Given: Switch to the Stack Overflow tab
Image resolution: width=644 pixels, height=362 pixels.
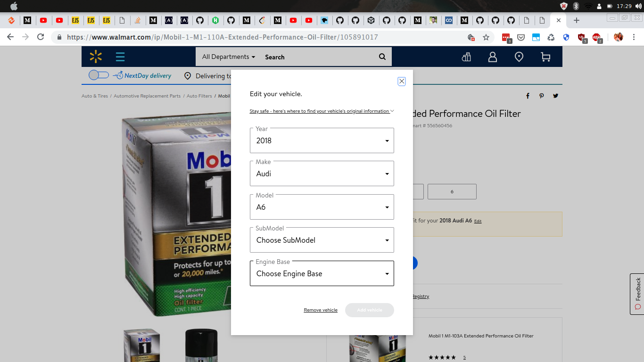Looking at the screenshot, I should [137, 20].
